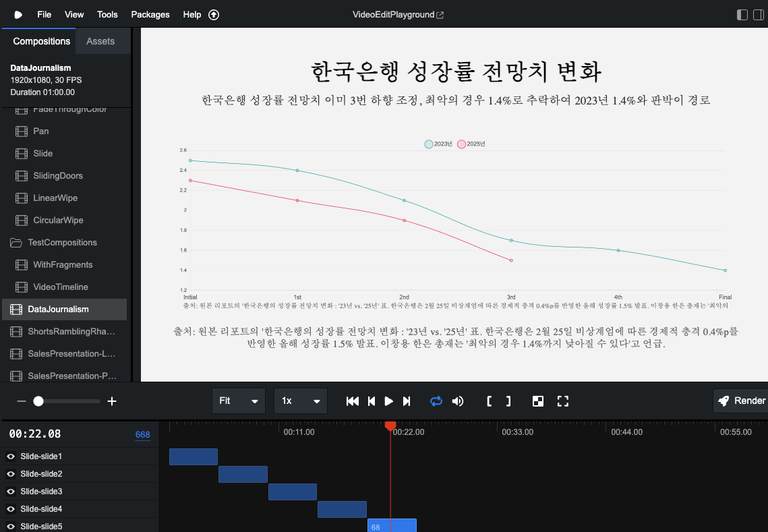Toggle visibility of the Slide-slide3 track
768x532 pixels.
11,492
